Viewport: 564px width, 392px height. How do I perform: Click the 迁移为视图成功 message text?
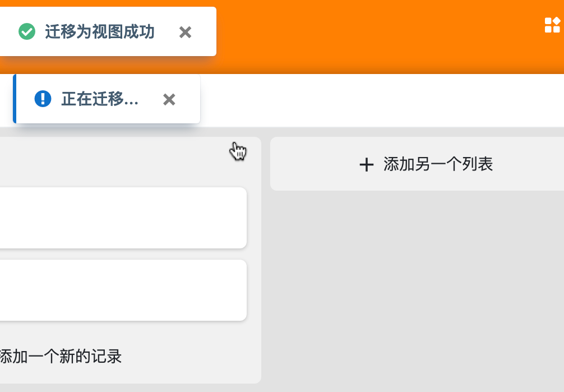100,32
